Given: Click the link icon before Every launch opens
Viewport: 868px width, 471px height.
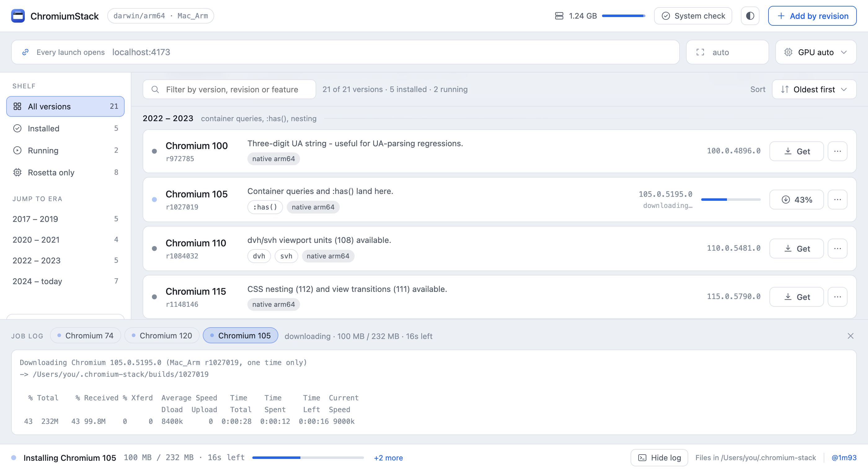Looking at the screenshot, I should pyautogui.click(x=25, y=52).
